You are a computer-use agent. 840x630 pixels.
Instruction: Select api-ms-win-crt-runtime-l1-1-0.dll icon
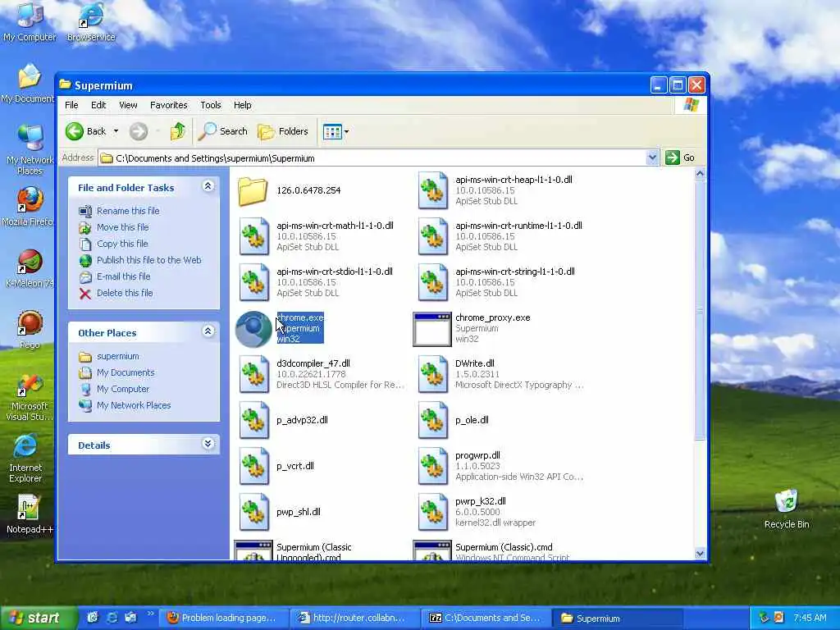(x=433, y=236)
